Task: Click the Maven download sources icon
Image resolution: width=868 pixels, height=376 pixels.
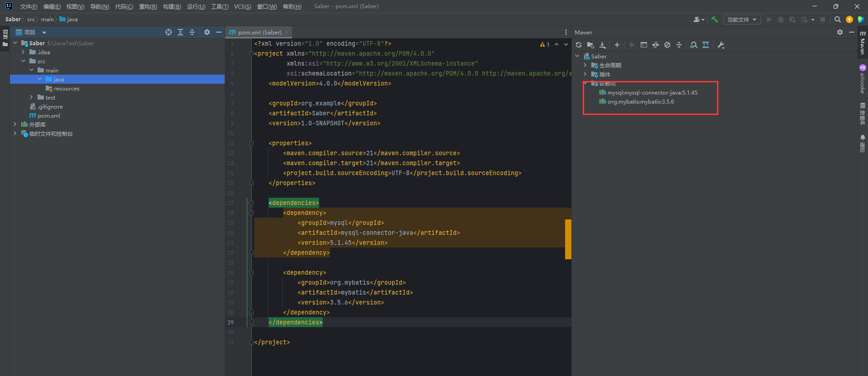Action: [x=603, y=45]
